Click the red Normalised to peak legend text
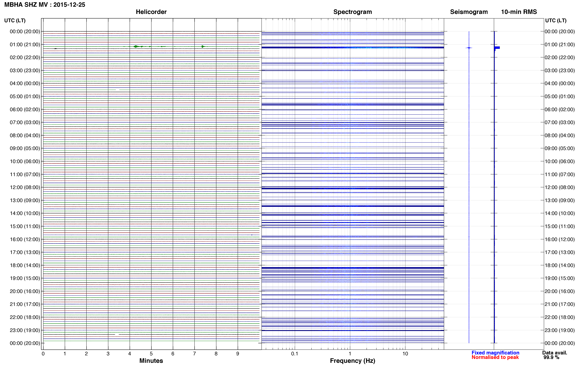Image resolution: width=588 pixels, height=368 pixels. (x=495, y=357)
